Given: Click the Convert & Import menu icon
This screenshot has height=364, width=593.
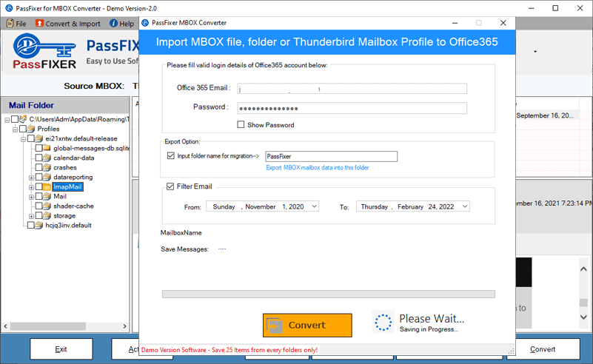Looking at the screenshot, I should (39, 23).
